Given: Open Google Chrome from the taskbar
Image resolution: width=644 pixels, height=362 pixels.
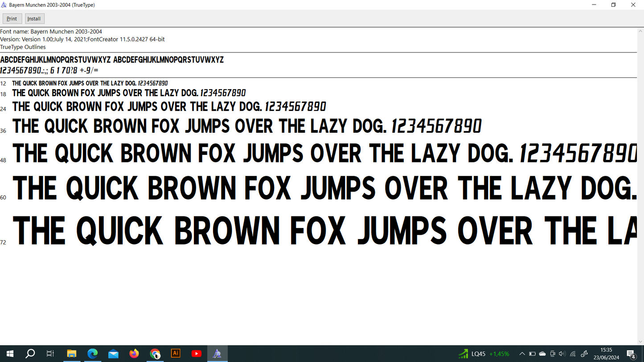Looking at the screenshot, I should click(x=155, y=354).
